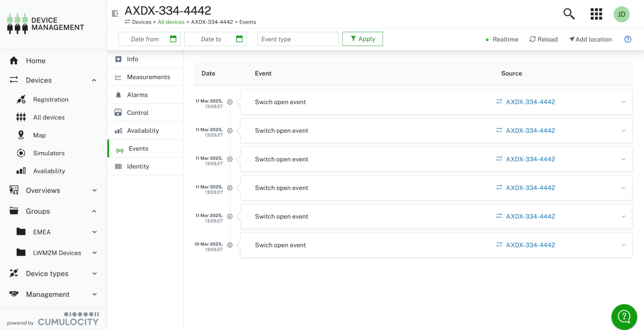
Task: Click calendar icon in Date from field
Action: (173, 39)
